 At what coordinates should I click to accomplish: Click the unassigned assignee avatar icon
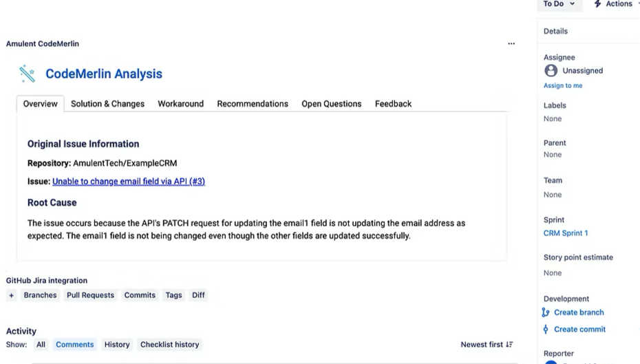(551, 70)
